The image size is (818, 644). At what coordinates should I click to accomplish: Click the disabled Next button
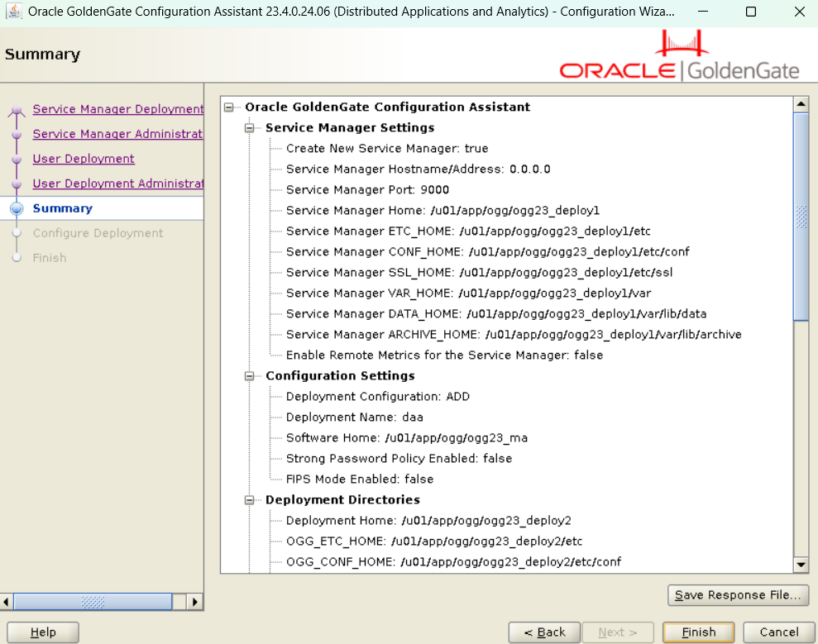pos(618,632)
